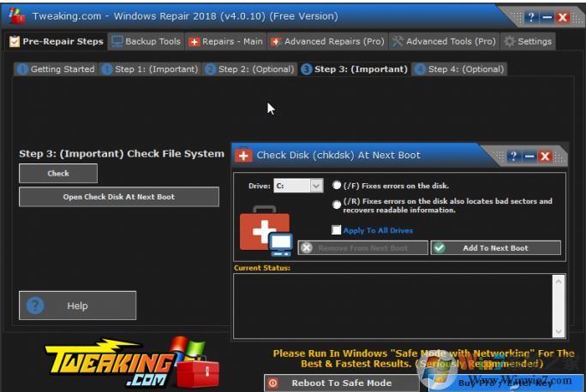
Task: Open the Help button
Action: click(77, 306)
